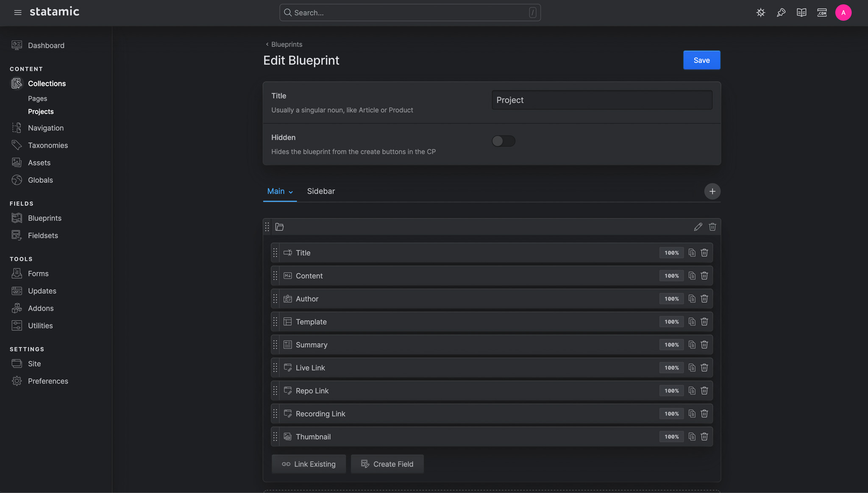The height and width of the screenshot is (493, 868).
Task: Open Utilities in the sidebar
Action: click(40, 326)
